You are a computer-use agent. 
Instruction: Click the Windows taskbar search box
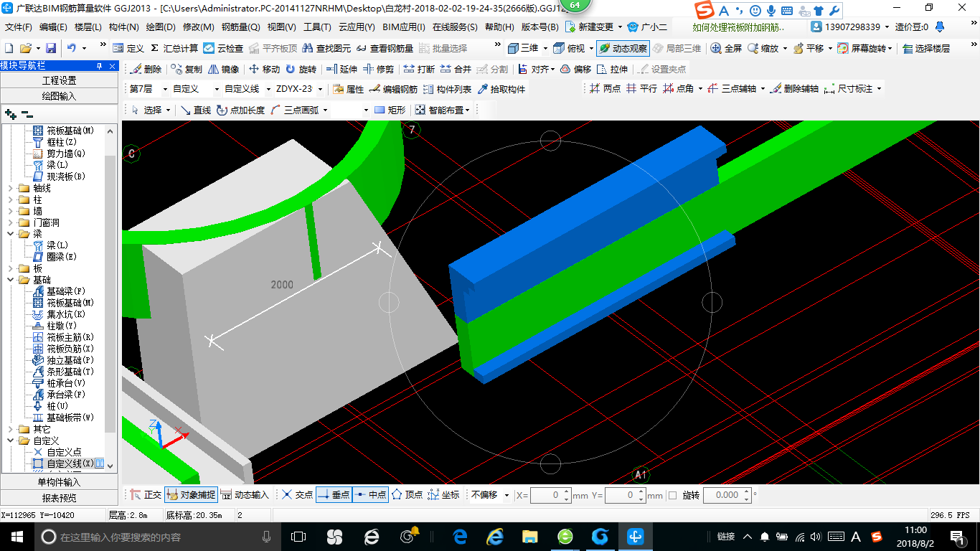click(x=158, y=537)
